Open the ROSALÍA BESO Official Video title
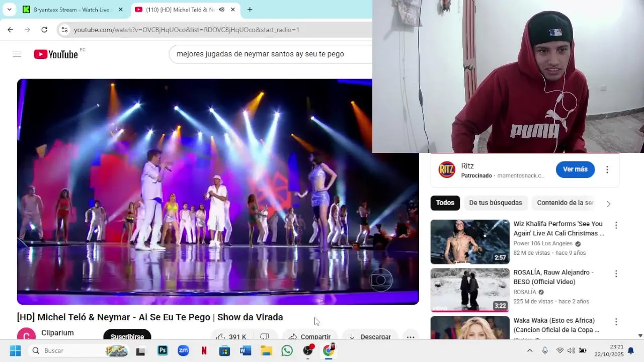 [553, 277]
